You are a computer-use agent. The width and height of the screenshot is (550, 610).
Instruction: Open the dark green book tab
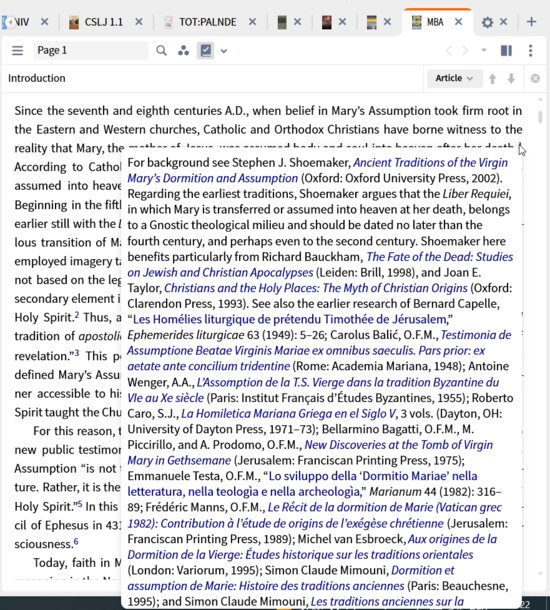pos(282,22)
